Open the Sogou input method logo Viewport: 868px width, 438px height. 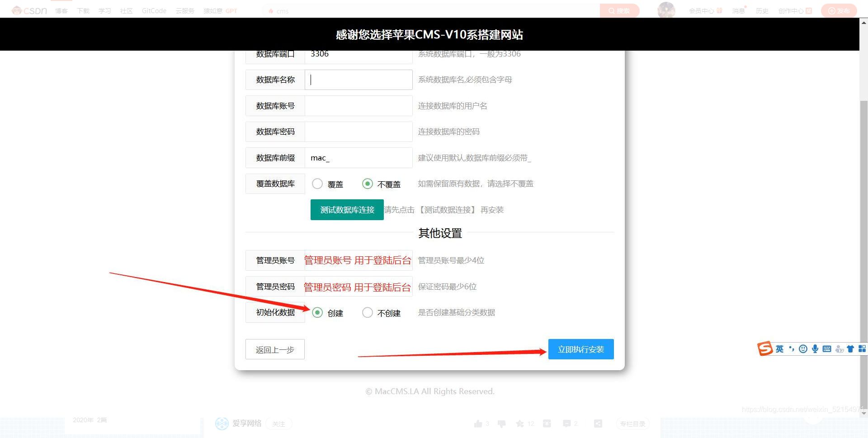click(765, 349)
